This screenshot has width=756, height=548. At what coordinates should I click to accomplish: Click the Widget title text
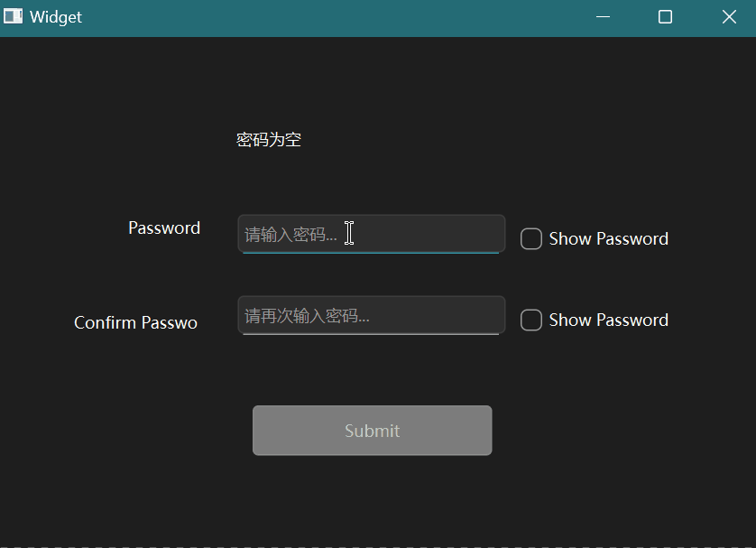point(56,17)
